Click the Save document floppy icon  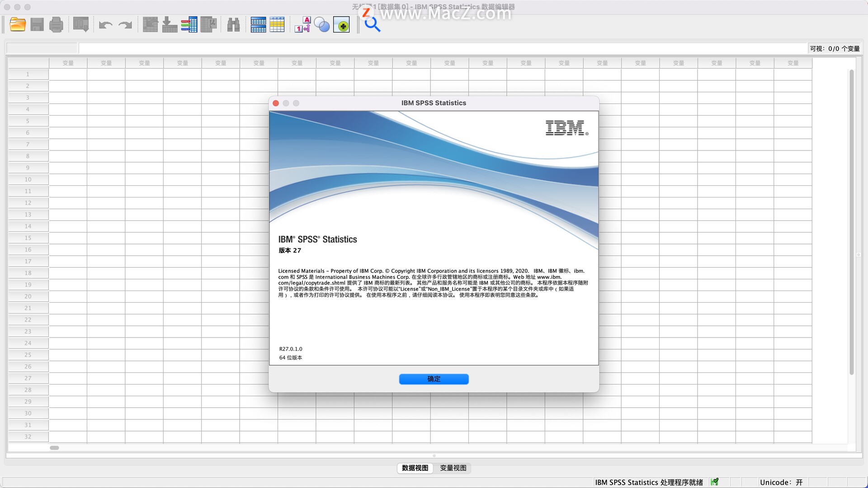[37, 24]
